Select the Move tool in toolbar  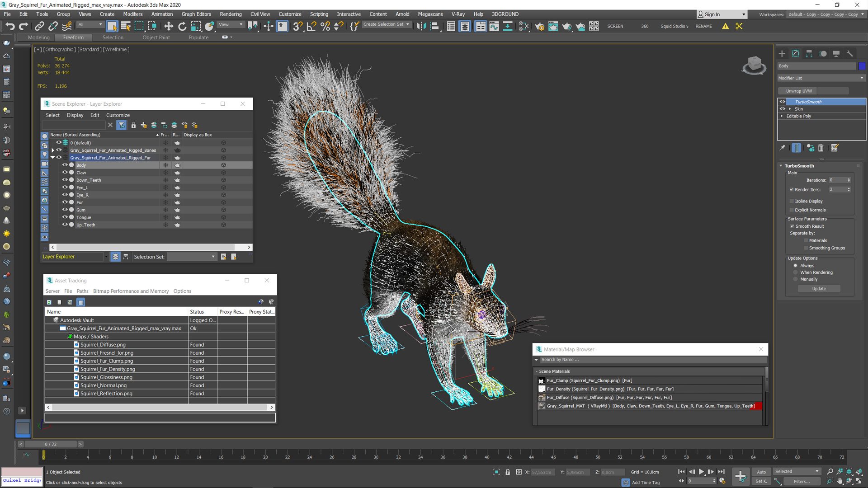pyautogui.click(x=168, y=26)
